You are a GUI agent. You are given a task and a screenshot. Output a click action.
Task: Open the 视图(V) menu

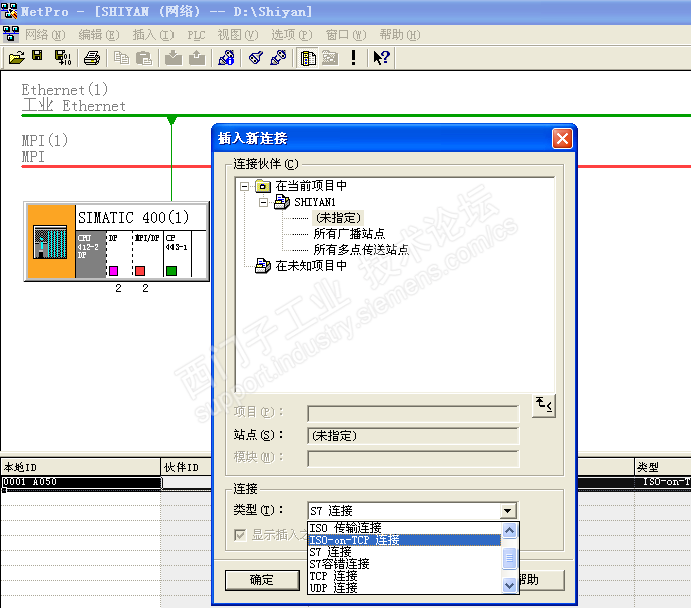click(238, 34)
